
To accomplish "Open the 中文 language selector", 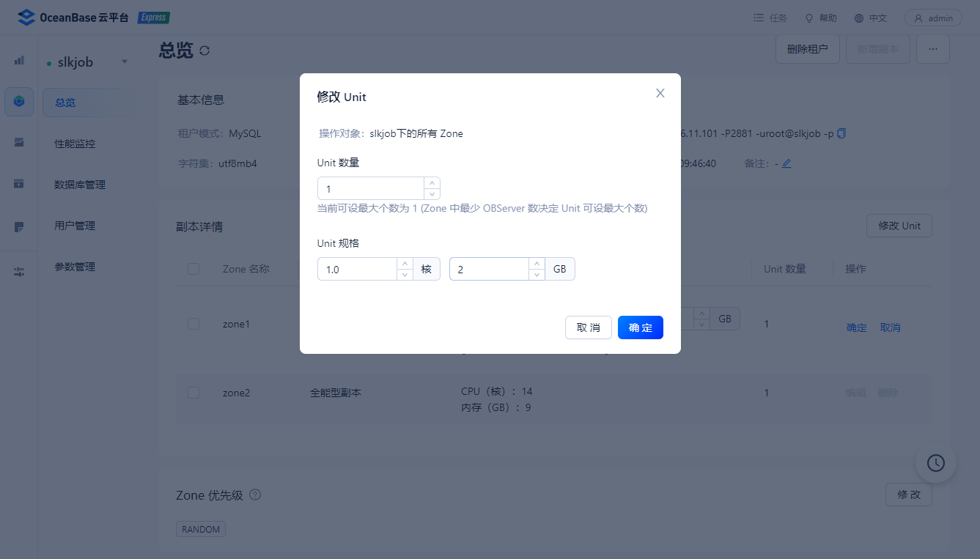I will click(x=870, y=18).
